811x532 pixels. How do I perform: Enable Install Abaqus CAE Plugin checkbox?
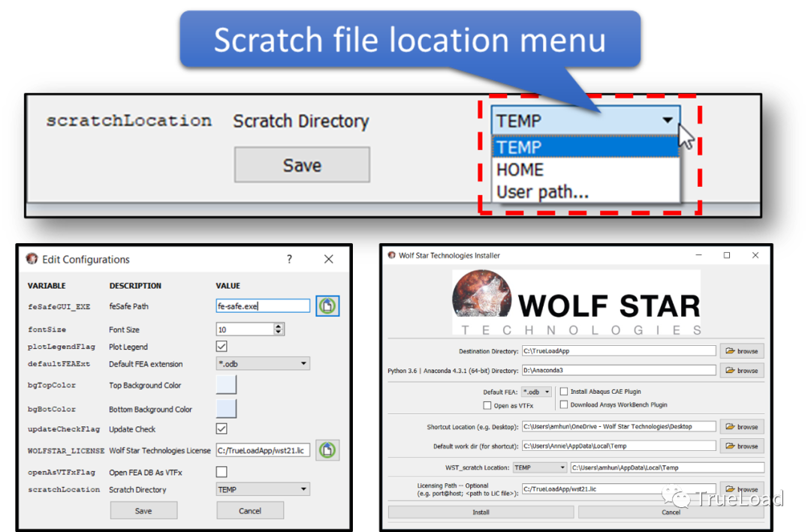[x=564, y=392]
